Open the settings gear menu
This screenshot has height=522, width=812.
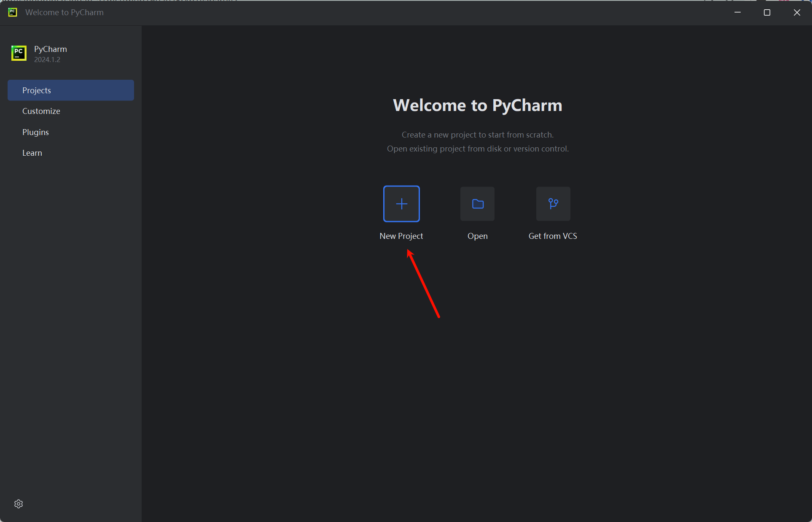19,504
